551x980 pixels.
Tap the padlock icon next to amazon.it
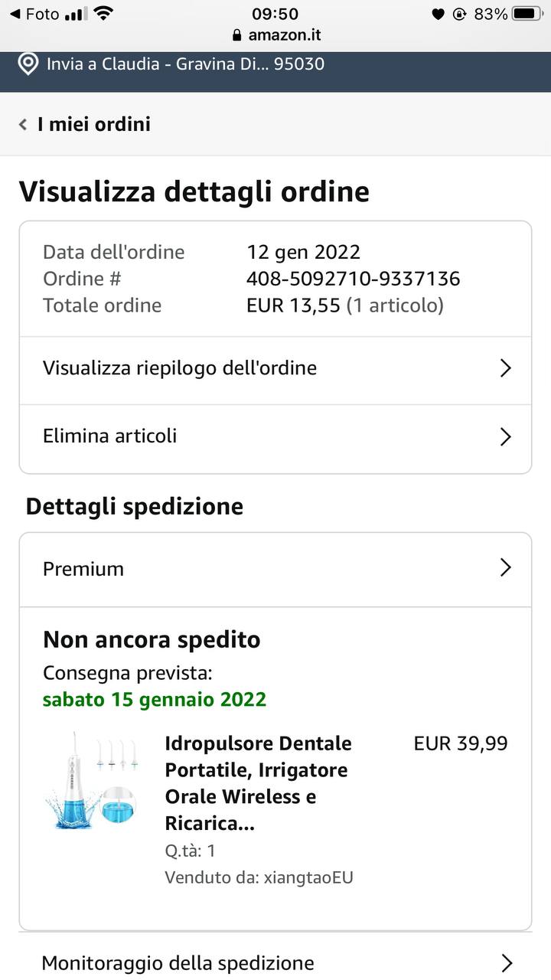click(236, 35)
